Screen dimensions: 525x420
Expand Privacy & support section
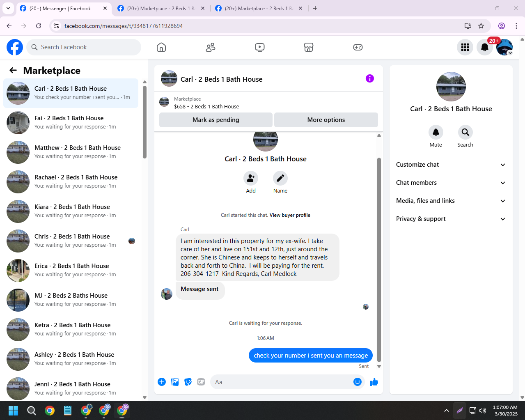451,219
